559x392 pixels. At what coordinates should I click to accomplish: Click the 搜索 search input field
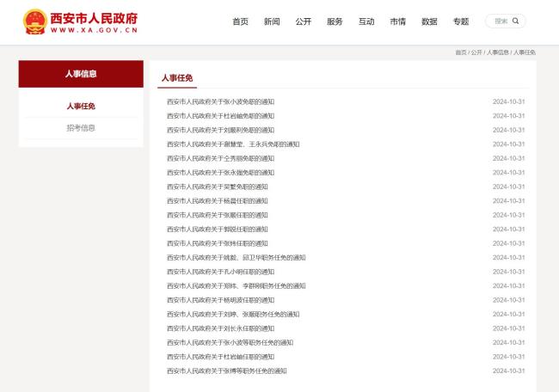pyautogui.click(x=501, y=21)
